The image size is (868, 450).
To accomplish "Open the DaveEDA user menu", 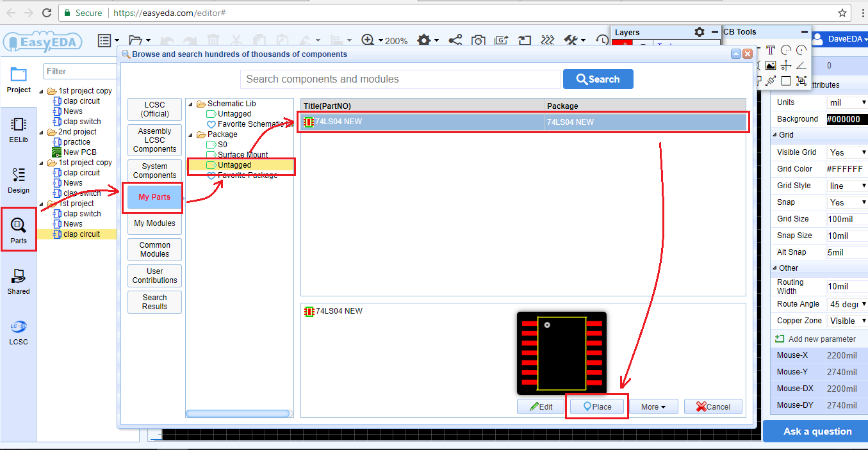I will (x=840, y=39).
